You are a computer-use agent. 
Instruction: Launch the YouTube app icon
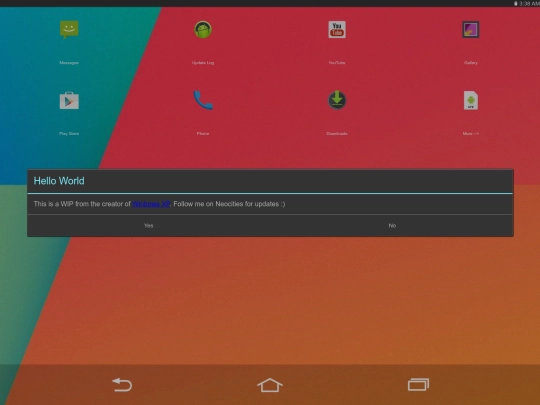[x=337, y=30]
